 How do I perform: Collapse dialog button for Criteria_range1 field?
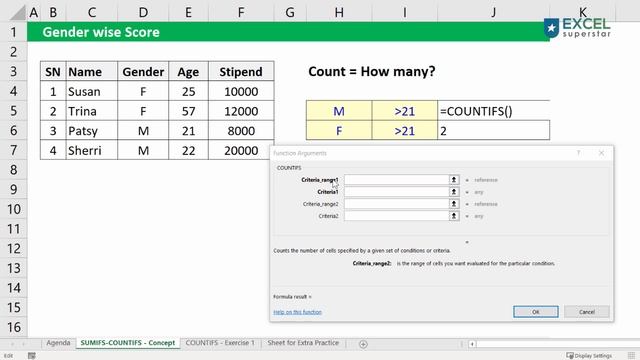(x=453, y=180)
